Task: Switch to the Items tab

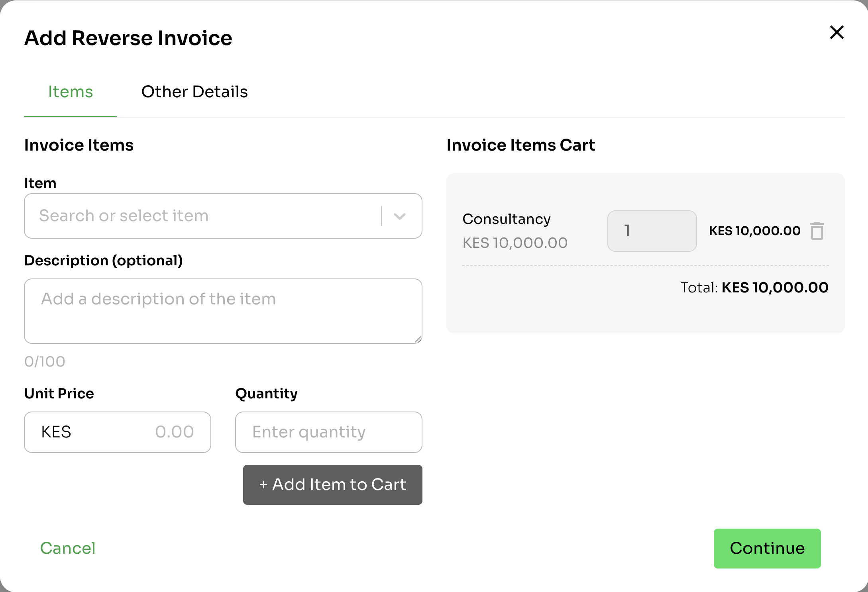Action: click(x=71, y=92)
